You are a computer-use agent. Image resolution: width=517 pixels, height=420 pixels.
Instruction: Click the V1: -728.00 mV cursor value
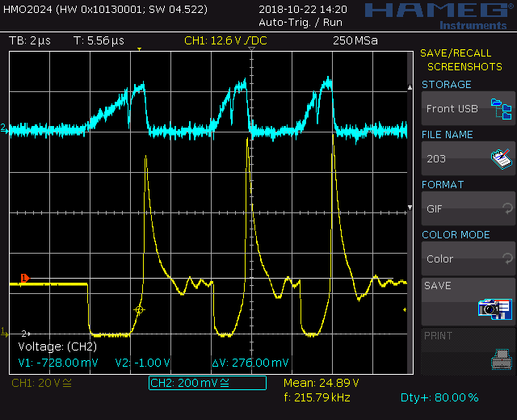click(x=58, y=363)
